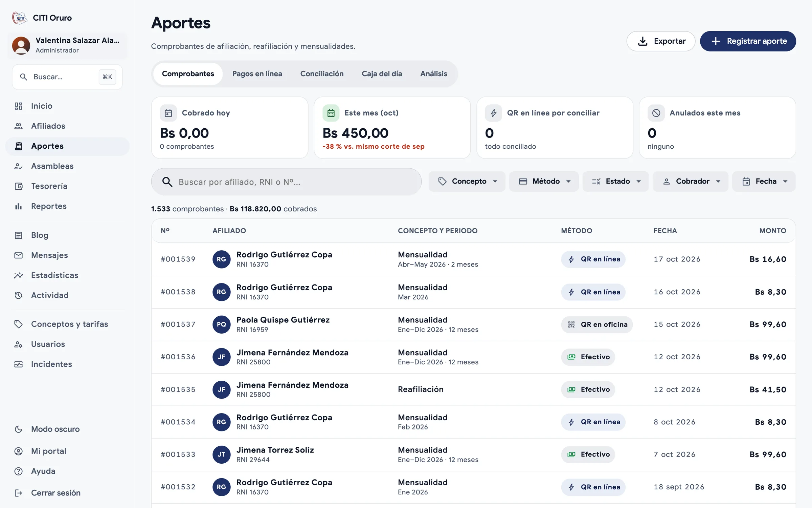Open Paola Quispe Gutiérrez affiliate name
This screenshot has height=508, width=812.
283,320
